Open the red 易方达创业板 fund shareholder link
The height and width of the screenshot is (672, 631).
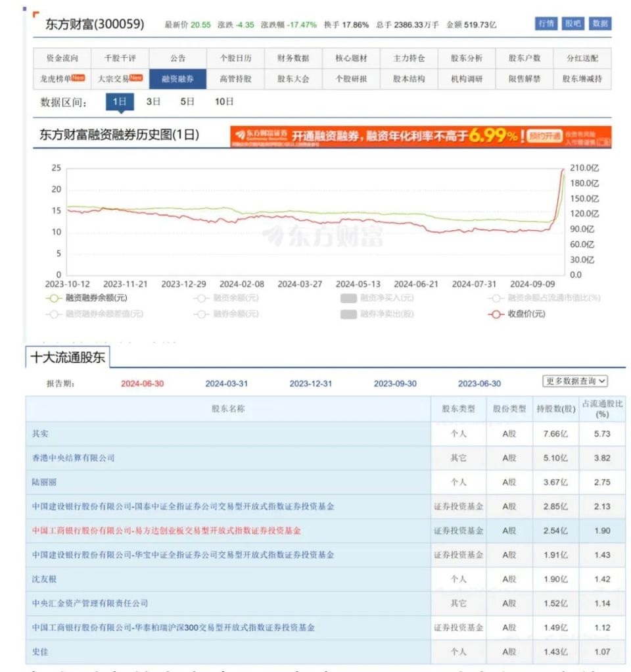[166, 531]
